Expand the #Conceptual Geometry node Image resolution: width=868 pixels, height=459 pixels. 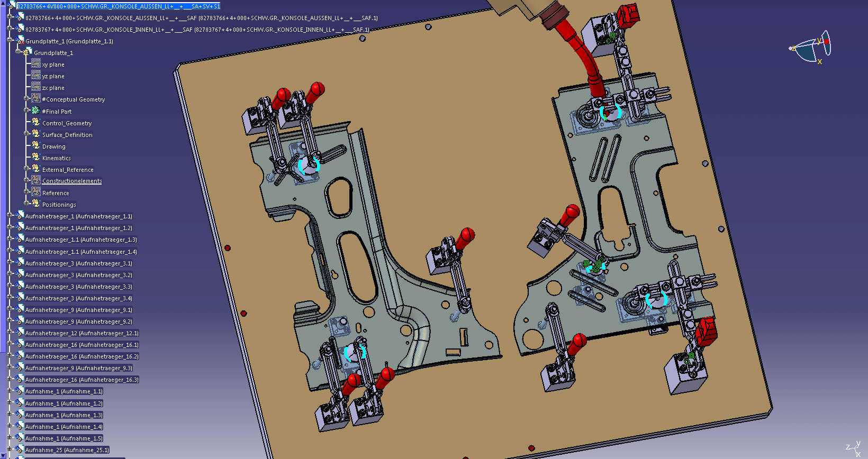(x=26, y=99)
